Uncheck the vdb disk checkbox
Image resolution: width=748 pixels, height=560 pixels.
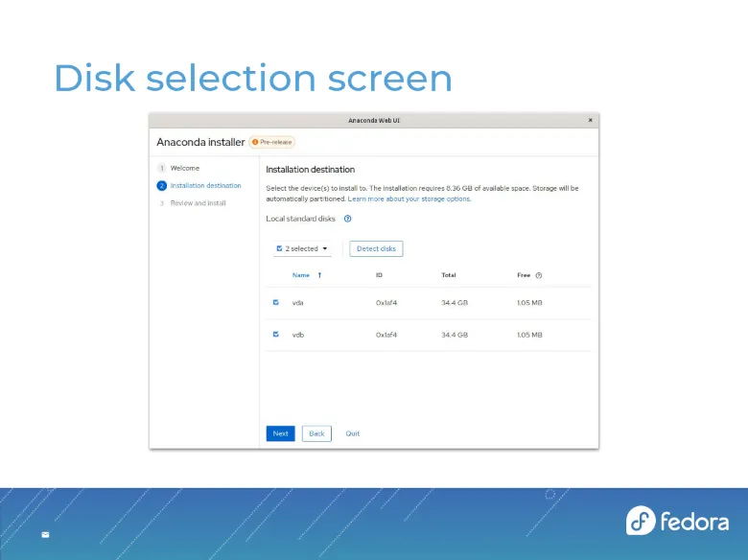(276, 335)
